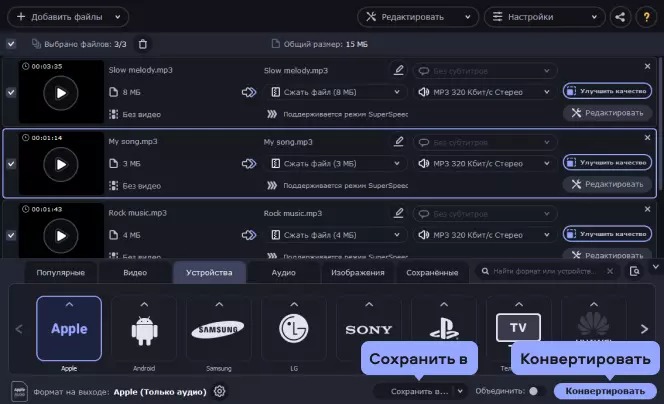Select the LG device preset

pos(294,329)
